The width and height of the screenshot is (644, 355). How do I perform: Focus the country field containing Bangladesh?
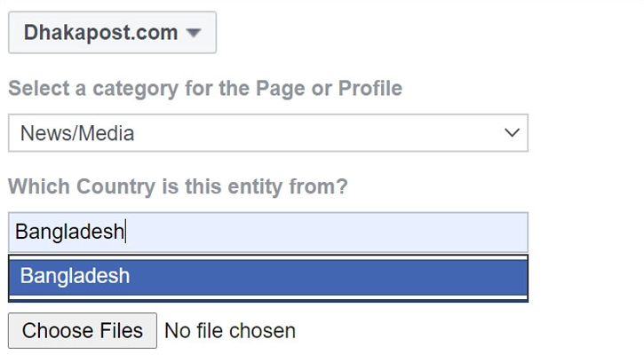(x=267, y=233)
